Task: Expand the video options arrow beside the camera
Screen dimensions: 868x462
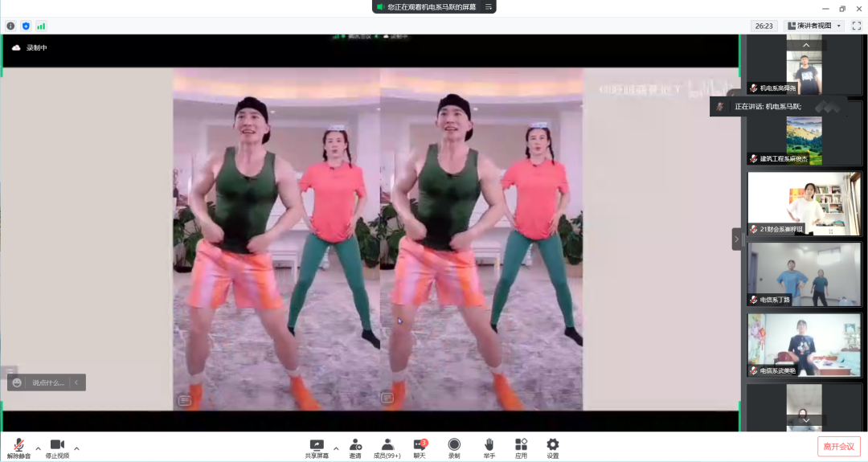Action: 76,448
